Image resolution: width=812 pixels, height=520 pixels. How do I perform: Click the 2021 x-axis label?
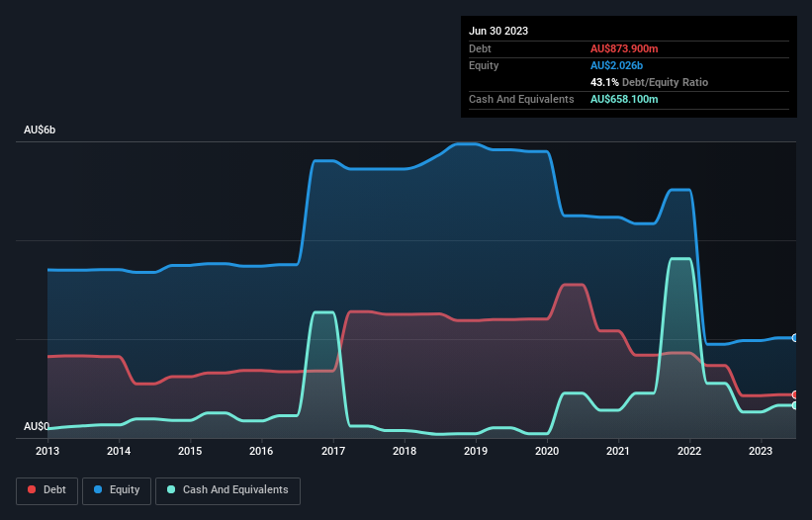(x=618, y=451)
